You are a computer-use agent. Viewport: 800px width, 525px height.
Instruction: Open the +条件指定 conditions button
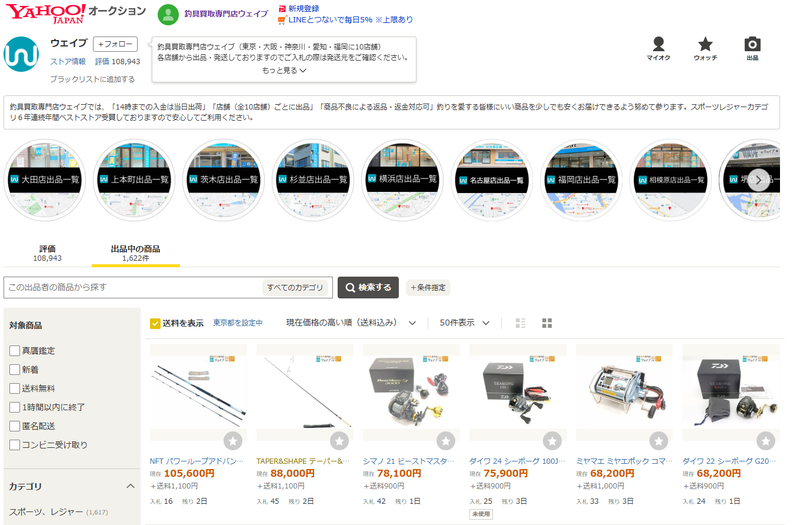[x=428, y=288]
